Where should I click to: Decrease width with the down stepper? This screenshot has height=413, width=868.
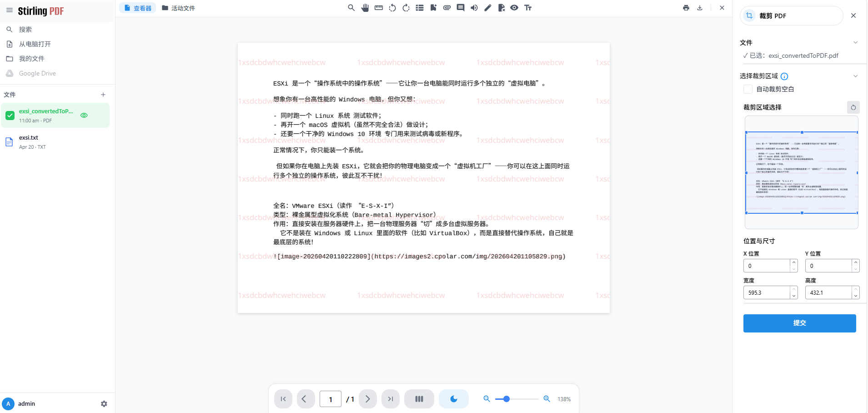(x=794, y=296)
